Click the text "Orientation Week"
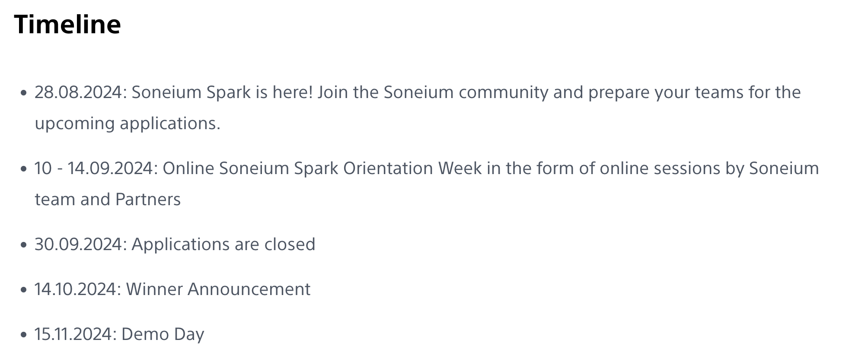This screenshot has height=362, width=868. 412,168
